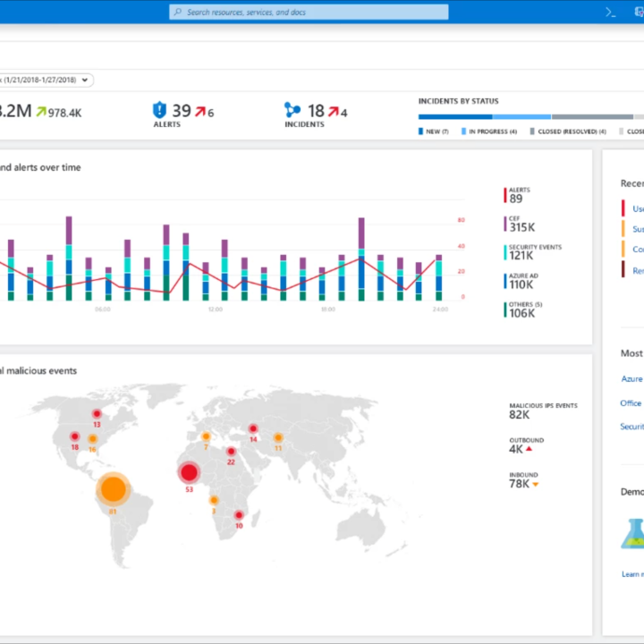Click the CEF 315K chart legend item
644x644 pixels.
pyautogui.click(x=520, y=224)
